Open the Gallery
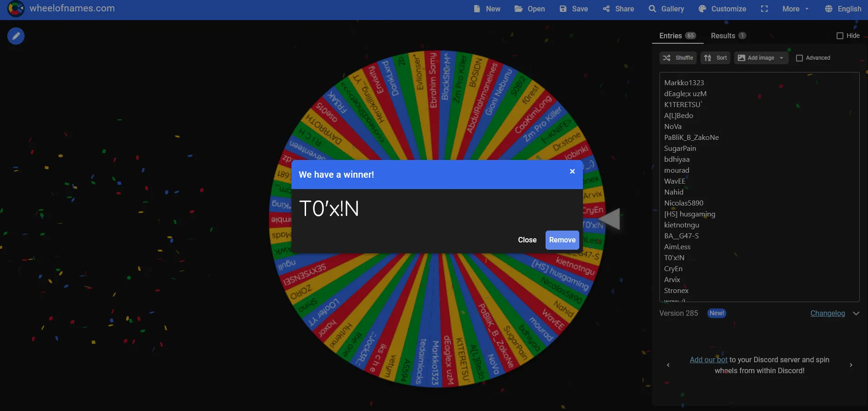 [x=666, y=9]
